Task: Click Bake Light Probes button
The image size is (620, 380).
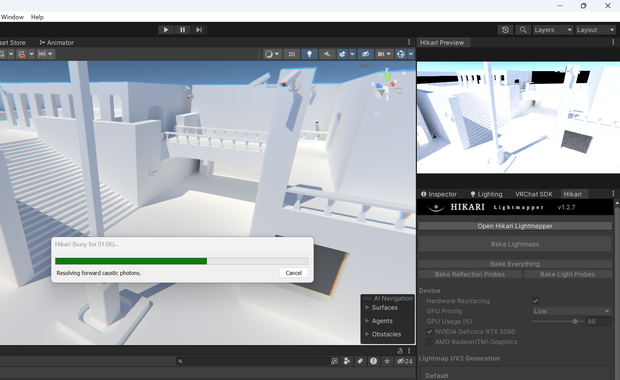Action: (x=567, y=274)
